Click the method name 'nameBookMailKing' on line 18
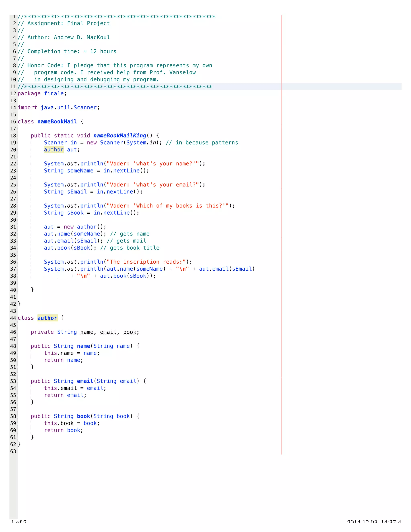 [x=120, y=136]
